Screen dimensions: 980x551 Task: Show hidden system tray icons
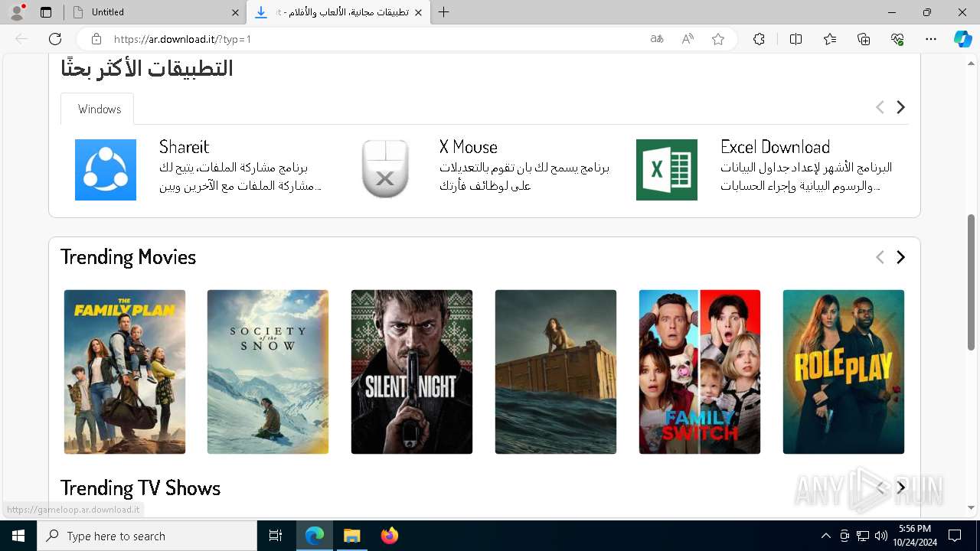pyautogui.click(x=825, y=536)
